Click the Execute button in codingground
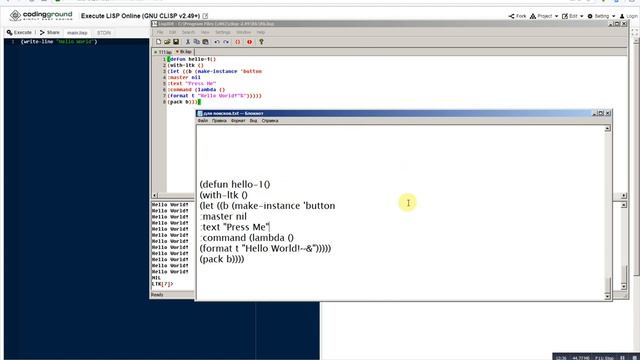Image resolution: width=640 pixels, height=360 pixels. [x=19, y=32]
